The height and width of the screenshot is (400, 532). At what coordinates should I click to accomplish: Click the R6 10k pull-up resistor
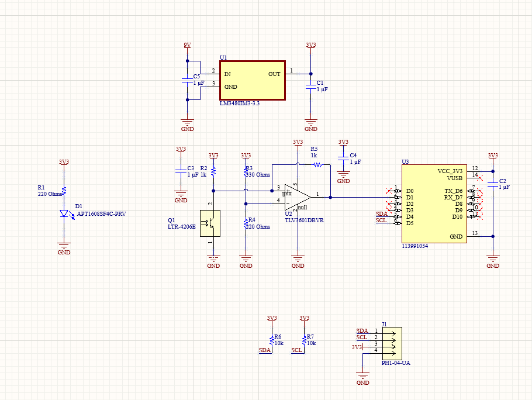coord(272,339)
